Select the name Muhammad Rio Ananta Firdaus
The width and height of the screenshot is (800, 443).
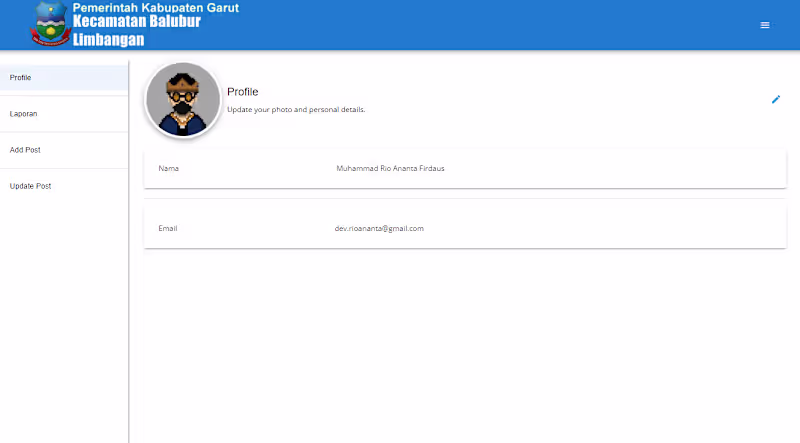(390, 168)
